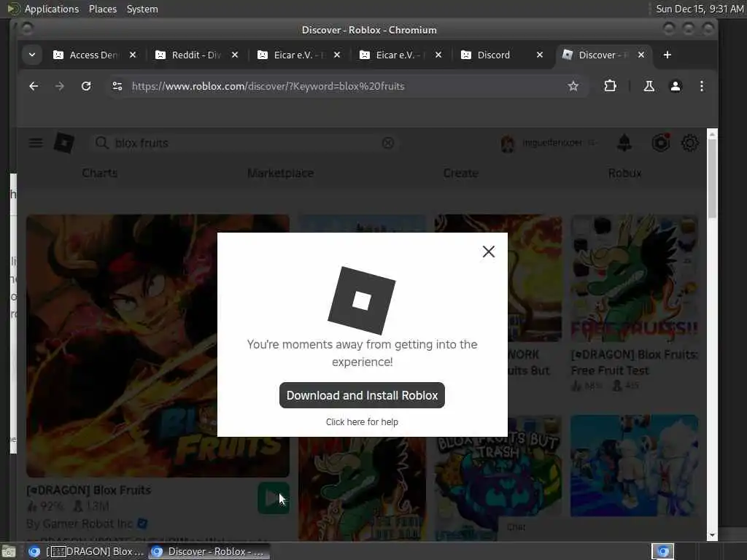
Task: Open the Marketplace navigation link
Action: tap(281, 173)
